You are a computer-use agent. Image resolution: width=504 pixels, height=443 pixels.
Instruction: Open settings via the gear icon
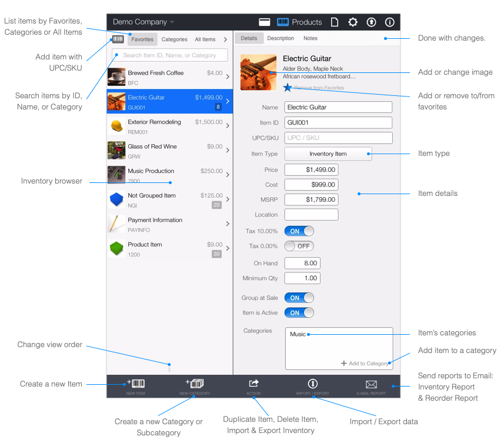tap(352, 22)
